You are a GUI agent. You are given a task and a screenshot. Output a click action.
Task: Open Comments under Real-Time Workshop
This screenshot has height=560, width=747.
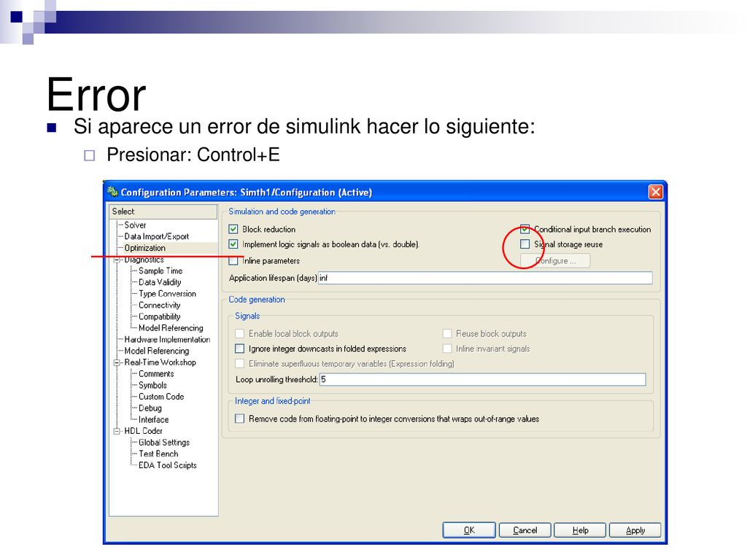point(156,374)
